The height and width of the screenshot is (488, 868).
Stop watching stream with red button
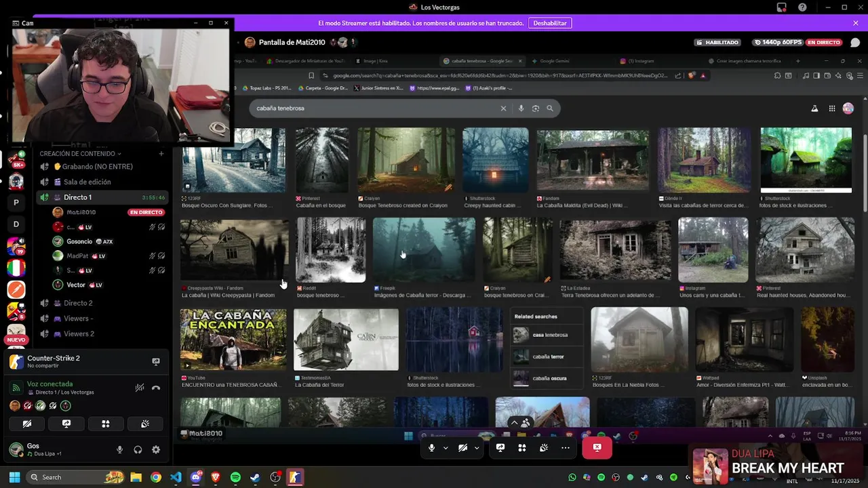click(x=597, y=447)
